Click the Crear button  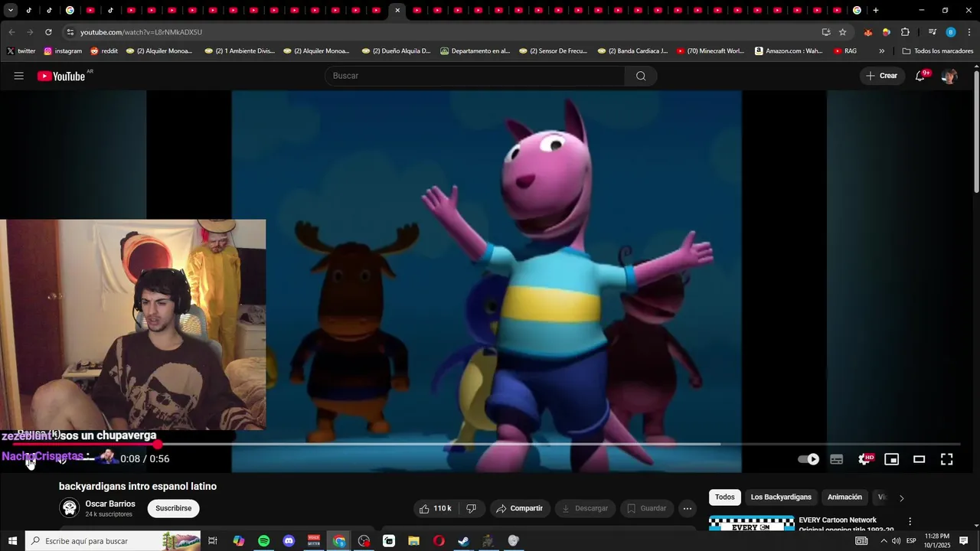pyautogui.click(x=880, y=76)
